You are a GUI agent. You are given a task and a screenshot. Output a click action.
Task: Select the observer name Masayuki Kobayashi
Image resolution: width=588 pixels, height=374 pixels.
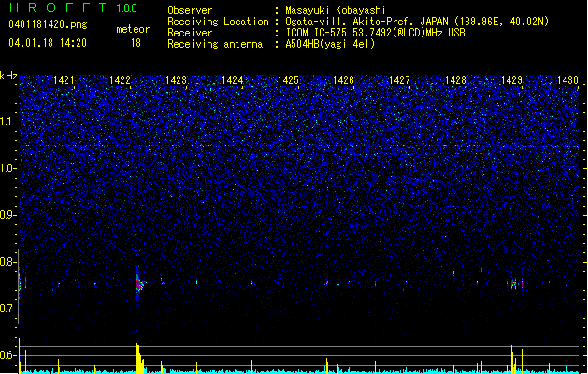[336, 10]
